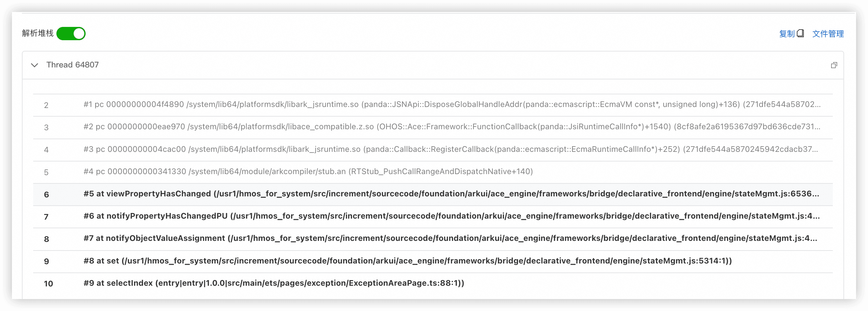
Task: Select stack frame #1 DisposeGlobalHandleAddr line
Action: [452, 105]
